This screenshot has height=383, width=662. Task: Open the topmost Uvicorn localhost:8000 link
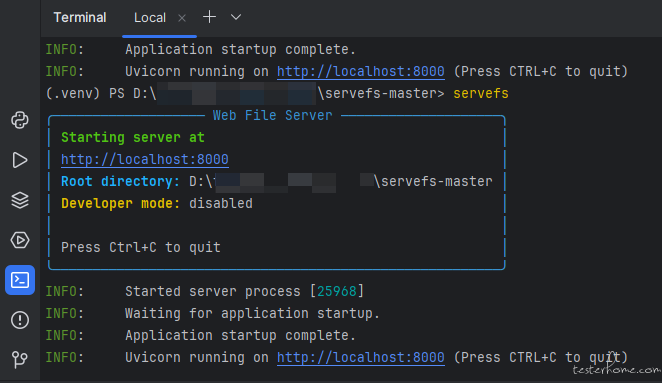(361, 71)
